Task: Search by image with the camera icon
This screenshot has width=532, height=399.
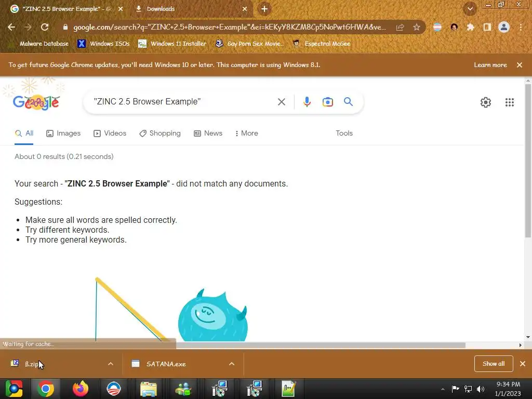Action: pos(327,102)
